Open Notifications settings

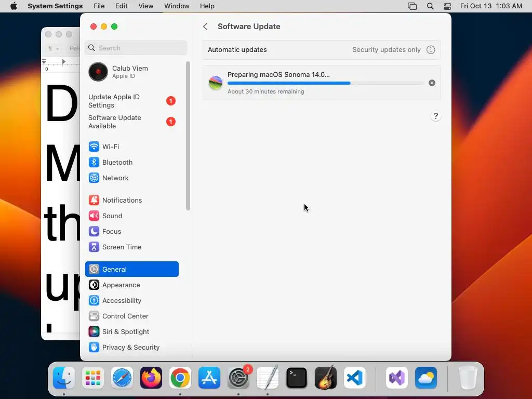coord(131,200)
